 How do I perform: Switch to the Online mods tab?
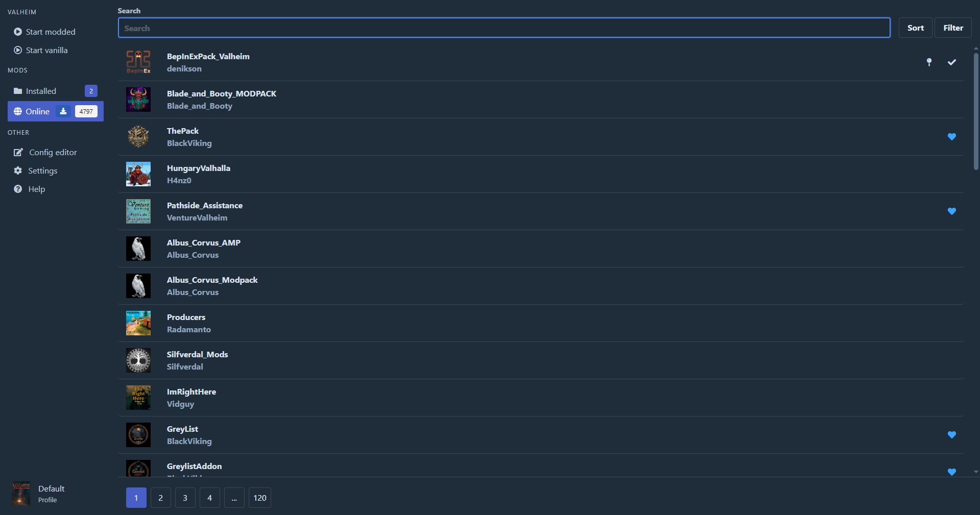[x=56, y=111]
